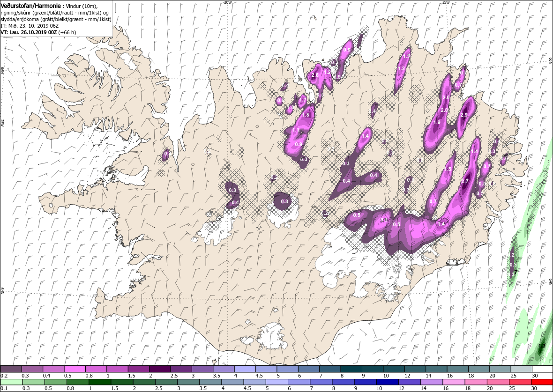Click the '20W' longitude label at top
The height and width of the screenshot is (392, 553).
click(x=228, y=2)
